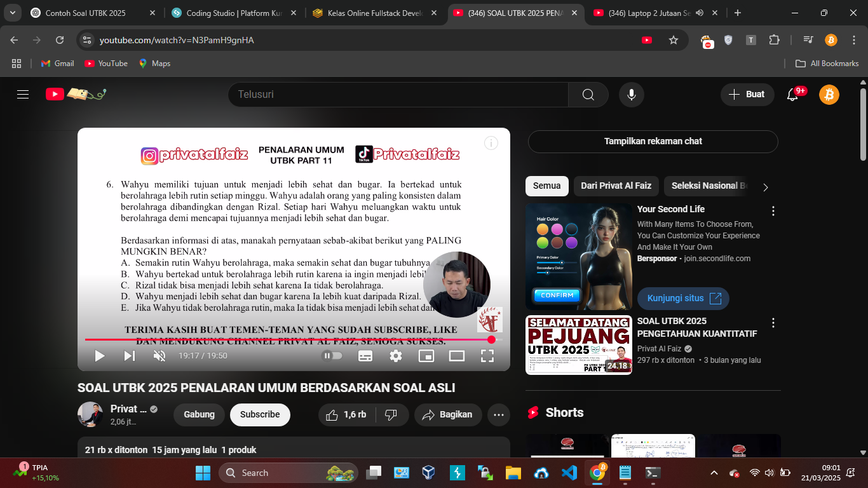Open the YouTube account avatar menu

tap(829, 95)
